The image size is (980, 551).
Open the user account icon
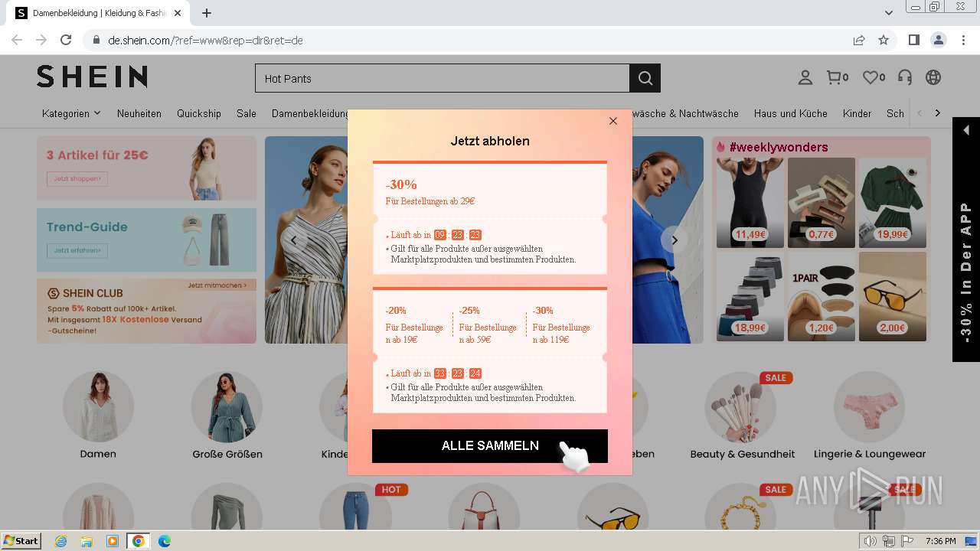pyautogui.click(x=805, y=77)
